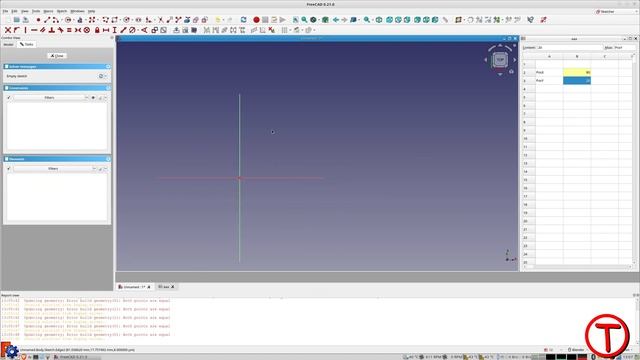Toggle the Constraints list checkbox
Image resolution: width=640 pixels, height=360 pixels.
tap(9, 98)
